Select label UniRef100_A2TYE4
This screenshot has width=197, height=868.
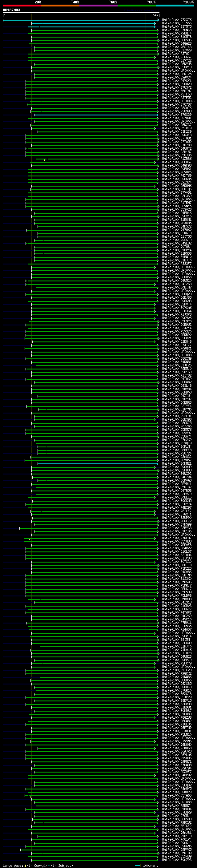click(x=177, y=406)
